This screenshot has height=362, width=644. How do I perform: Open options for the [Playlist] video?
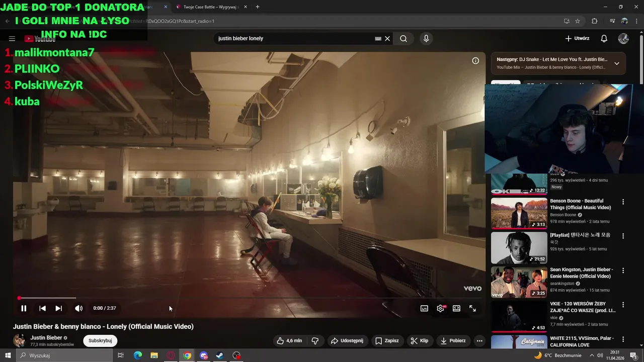click(623, 236)
